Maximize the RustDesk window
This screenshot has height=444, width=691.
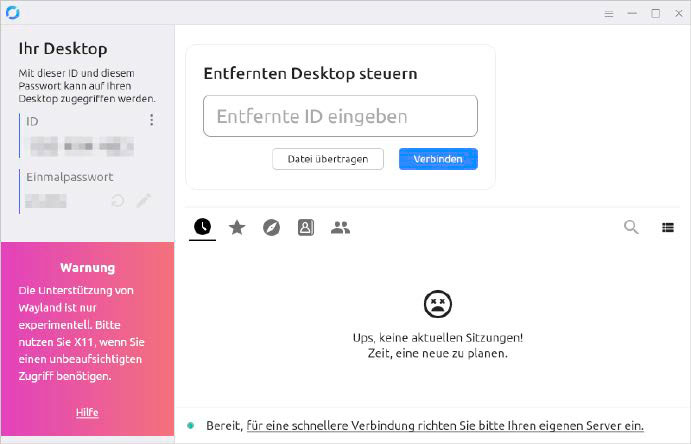[x=656, y=14]
